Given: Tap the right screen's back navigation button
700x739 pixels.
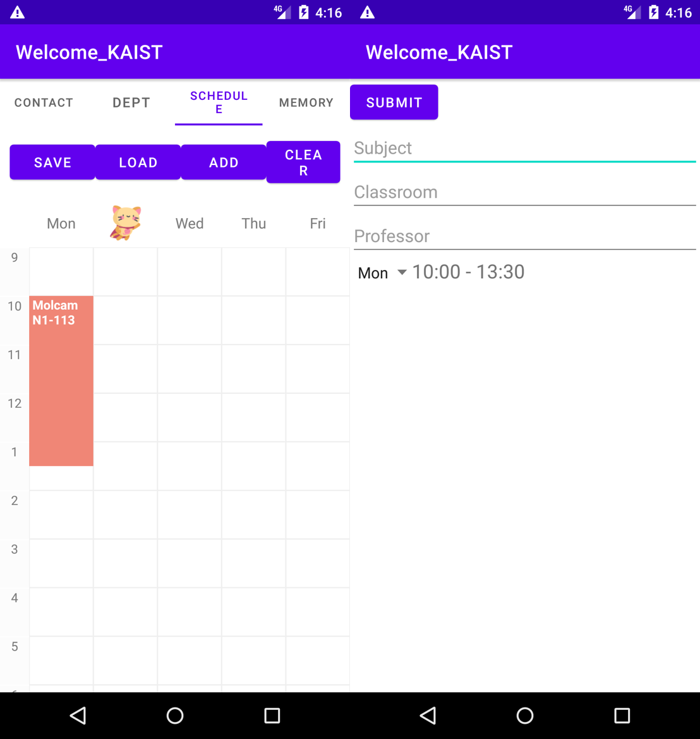Looking at the screenshot, I should [x=428, y=716].
